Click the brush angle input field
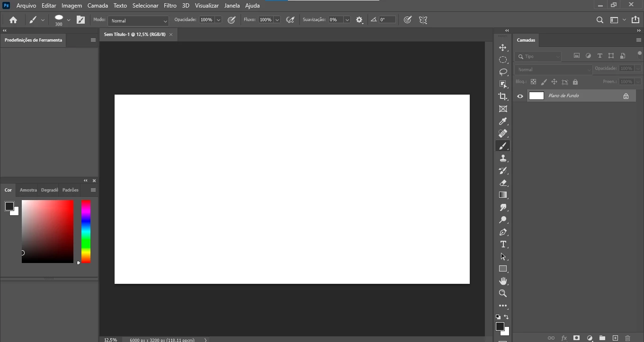Image resolution: width=644 pixels, height=342 pixels. click(x=387, y=20)
